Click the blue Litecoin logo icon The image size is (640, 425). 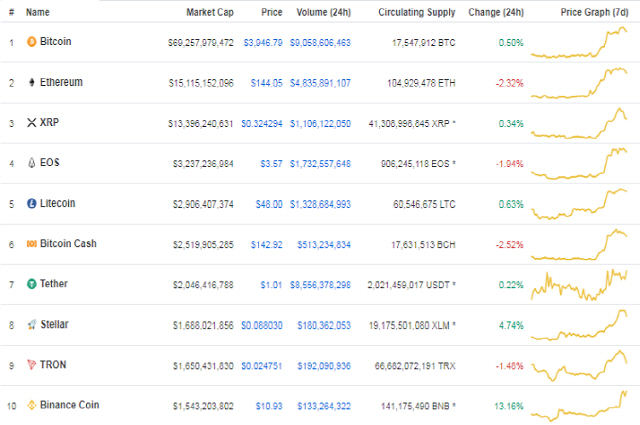point(31,203)
